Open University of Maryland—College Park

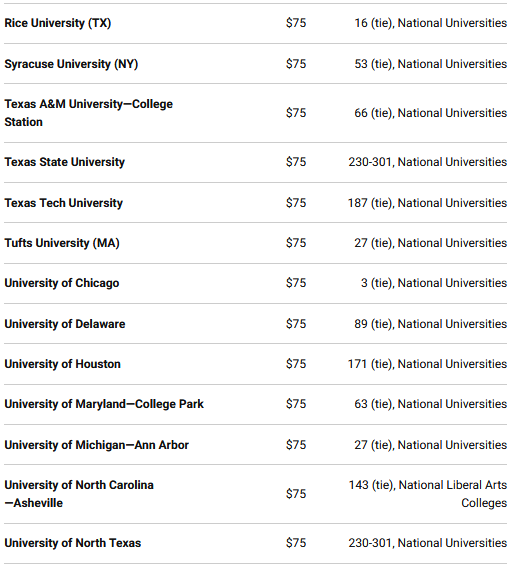[104, 404]
